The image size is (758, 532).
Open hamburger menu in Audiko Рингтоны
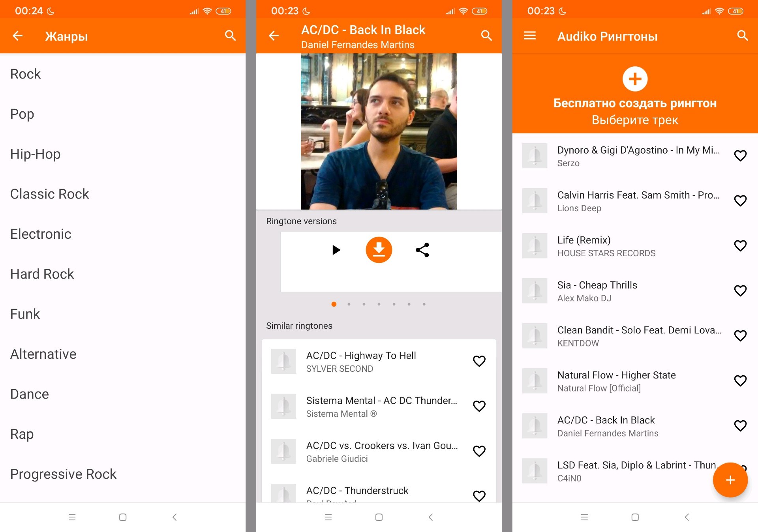click(529, 36)
